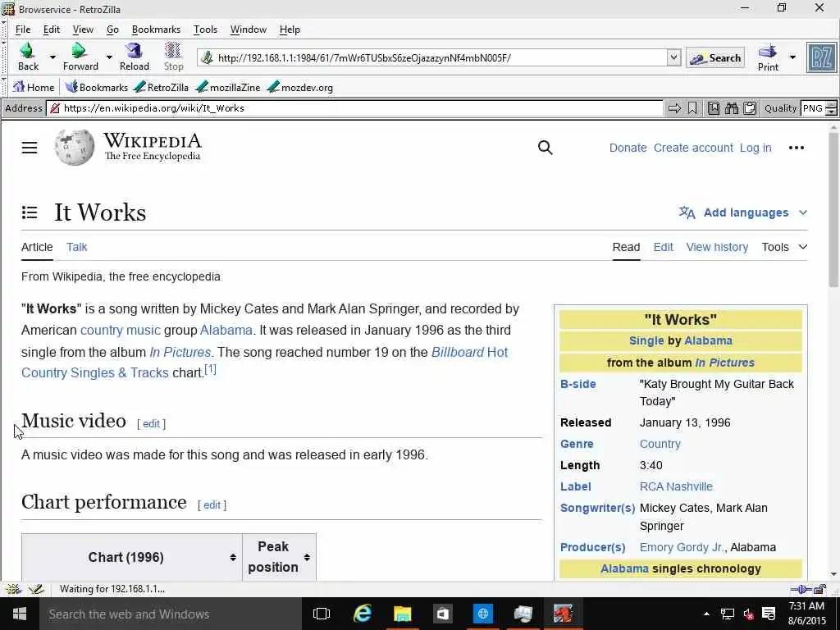Open the Print options dropdown arrow
The height and width of the screenshot is (630, 840).
coord(793,57)
